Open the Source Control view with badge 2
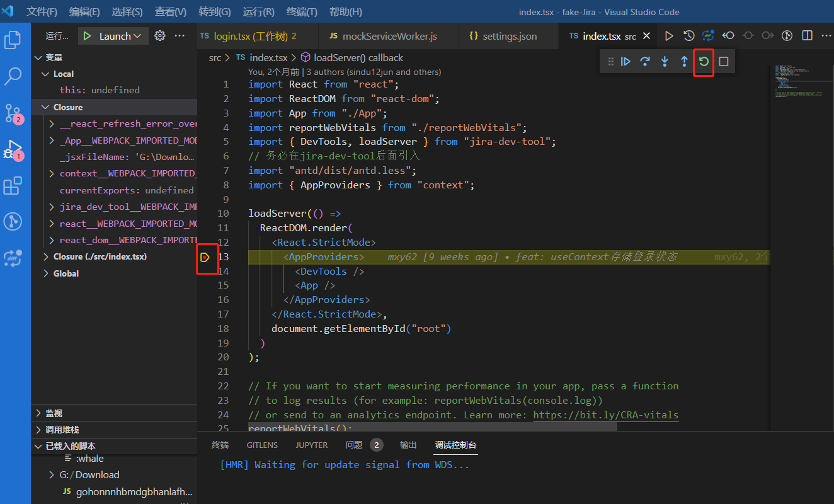Image resolution: width=834 pixels, height=504 pixels. coord(13,113)
